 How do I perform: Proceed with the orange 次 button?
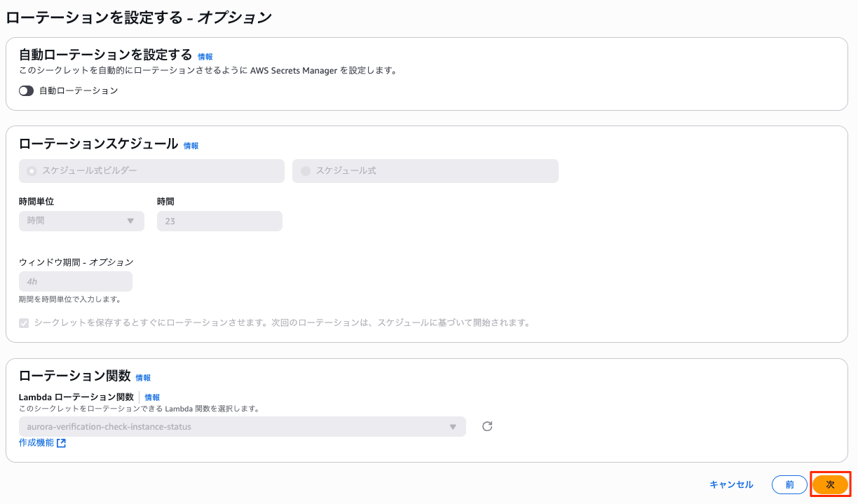pos(830,484)
